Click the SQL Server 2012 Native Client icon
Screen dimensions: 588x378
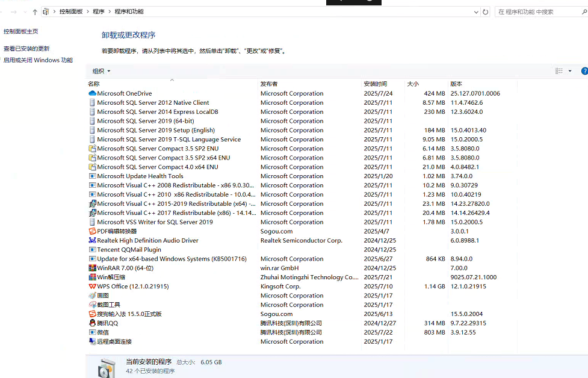(x=92, y=102)
